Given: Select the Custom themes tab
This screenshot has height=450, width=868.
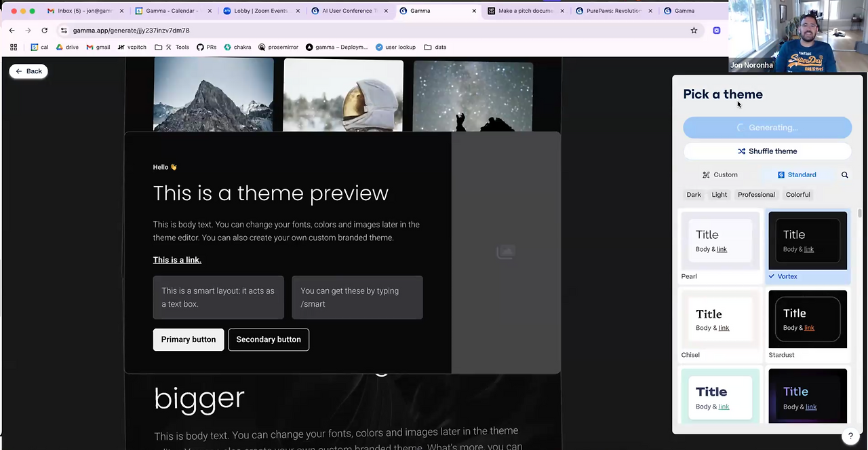Looking at the screenshot, I should click(719, 174).
